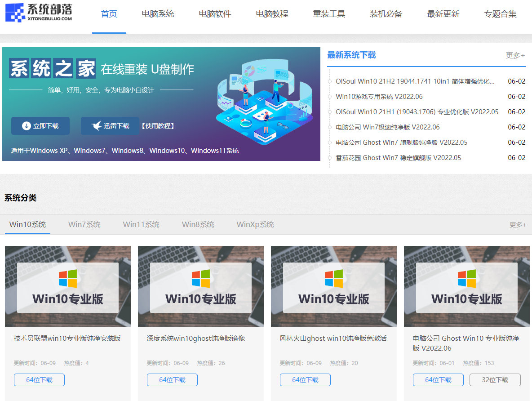Select the Win10系统 category tab
Viewport: 532px width, 401px height.
(x=27, y=224)
